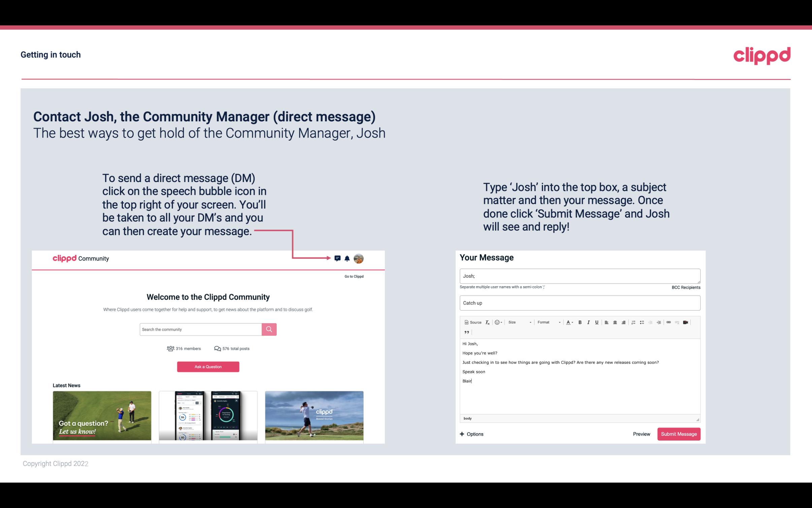
Task: Click the user profile avatar icon
Action: click(x=359, y=258)
